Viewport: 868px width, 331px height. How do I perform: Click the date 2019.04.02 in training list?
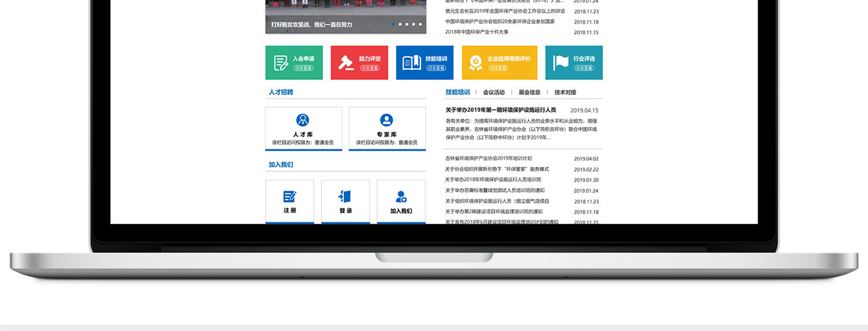point(586,159)
